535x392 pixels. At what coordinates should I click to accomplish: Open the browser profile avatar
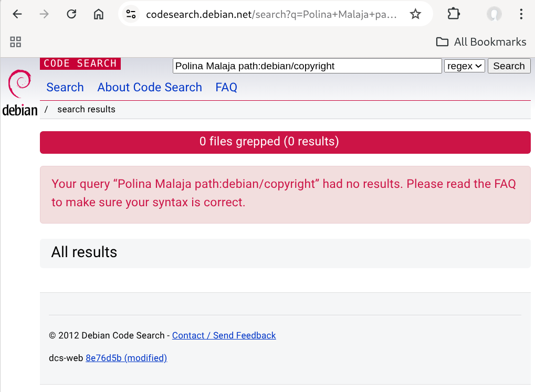(494, 14)
